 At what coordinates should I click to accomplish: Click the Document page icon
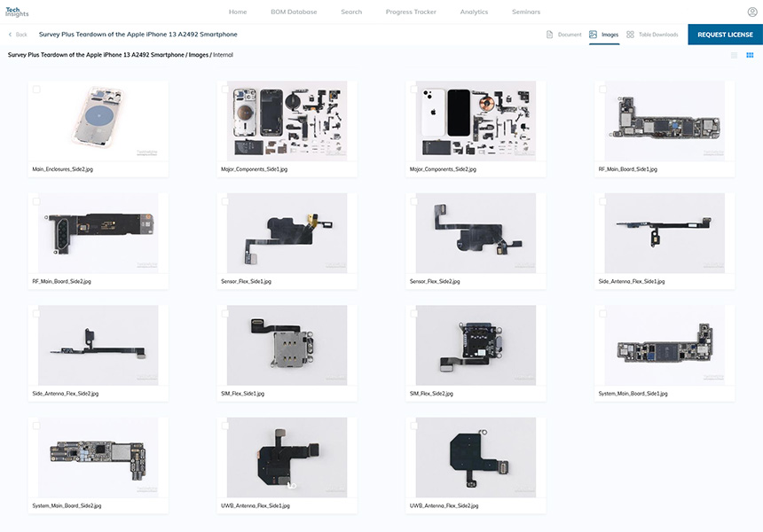(549, 35)
